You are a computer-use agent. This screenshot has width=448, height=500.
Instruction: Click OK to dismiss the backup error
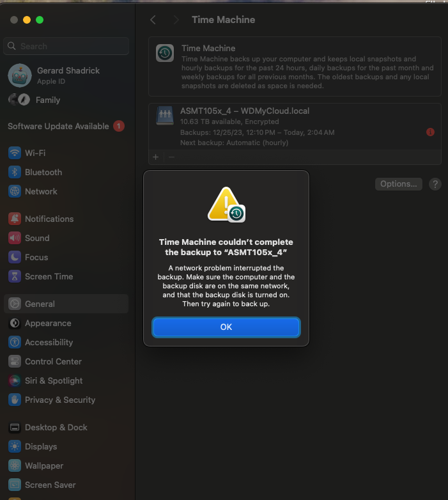click(226, 327)
